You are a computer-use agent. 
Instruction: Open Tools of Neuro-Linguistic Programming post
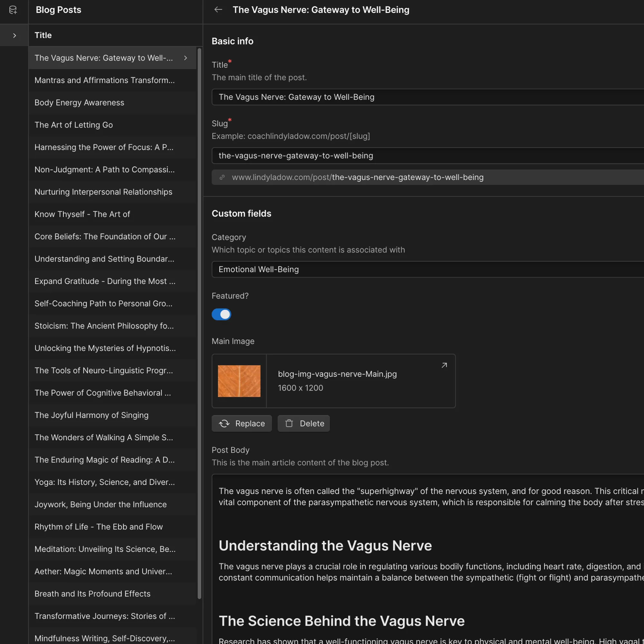[112, 371]
